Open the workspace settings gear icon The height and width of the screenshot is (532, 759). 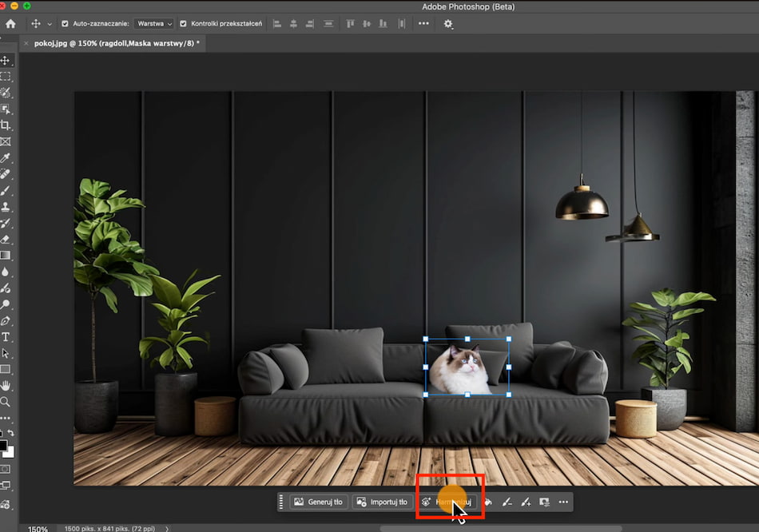click(x=448, y=24)
